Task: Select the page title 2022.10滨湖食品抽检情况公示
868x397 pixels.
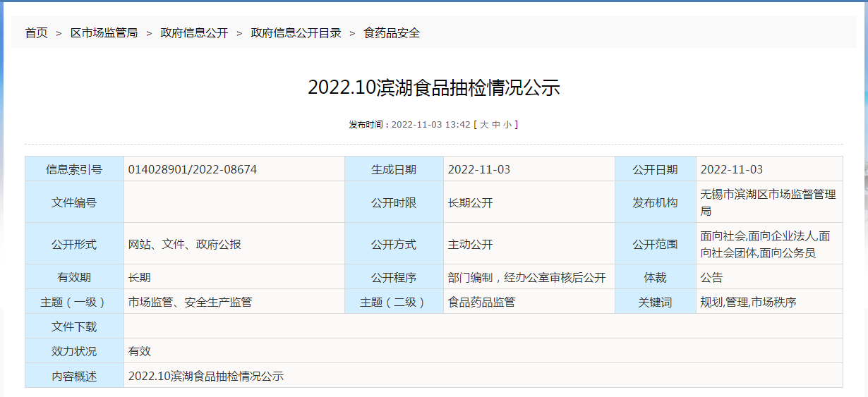Action: tap(434, 87)
